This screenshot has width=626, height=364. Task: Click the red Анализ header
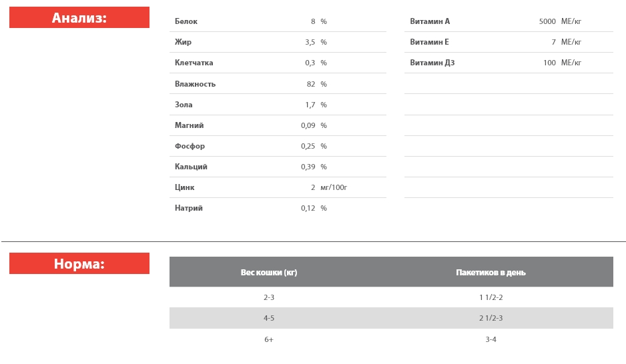tap(79, 18)
